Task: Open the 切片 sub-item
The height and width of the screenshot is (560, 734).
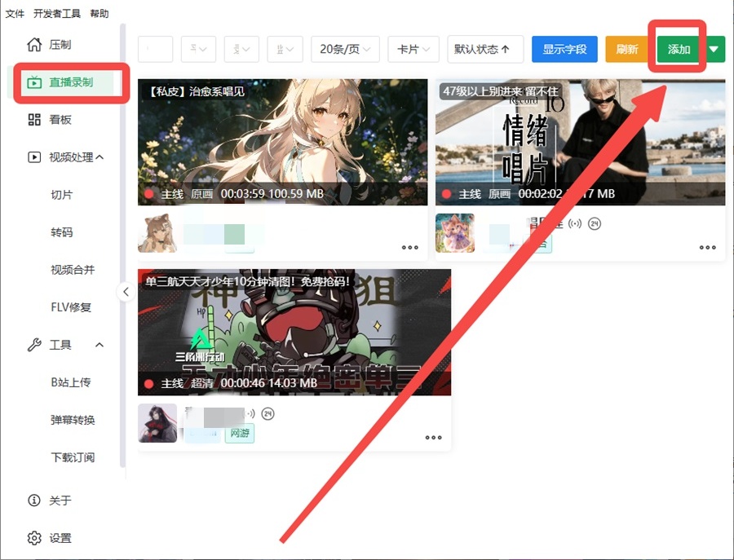Action: coord(62,195)
